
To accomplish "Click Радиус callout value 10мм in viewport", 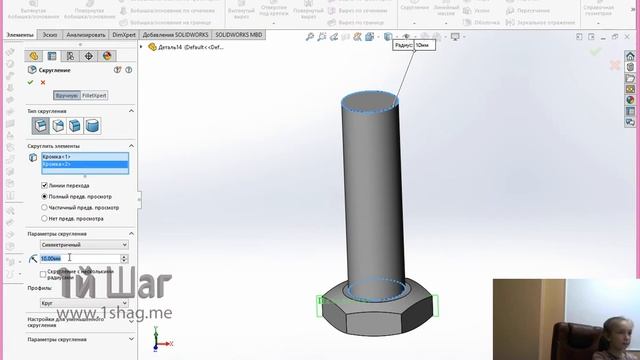I will point(424,45).
